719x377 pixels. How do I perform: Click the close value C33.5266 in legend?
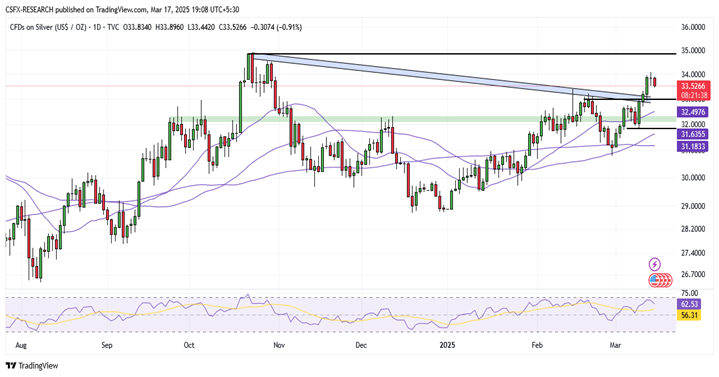232,28
